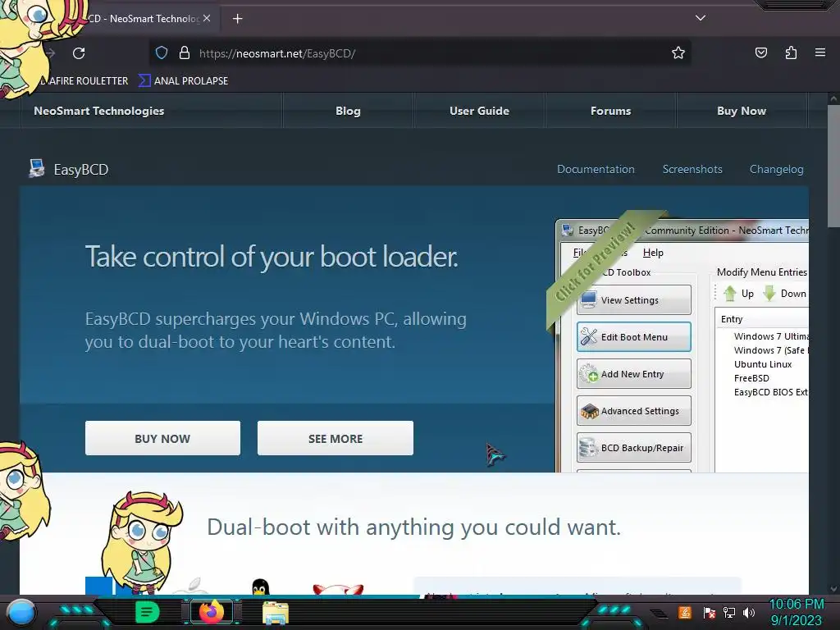Screen dimensions: 840x630
Task: Click View Settings in the preview image
Action: pyautogui.click(x=634, y=300)
